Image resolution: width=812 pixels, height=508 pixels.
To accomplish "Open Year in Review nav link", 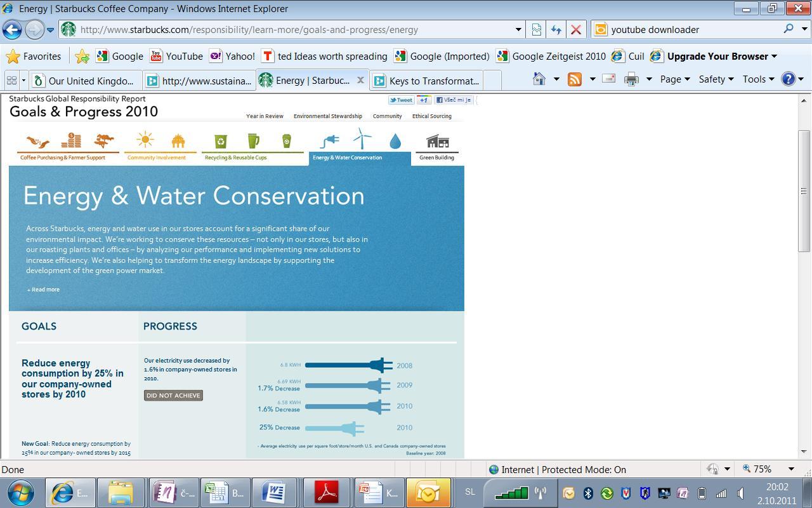I will click(x=265, y=116).
